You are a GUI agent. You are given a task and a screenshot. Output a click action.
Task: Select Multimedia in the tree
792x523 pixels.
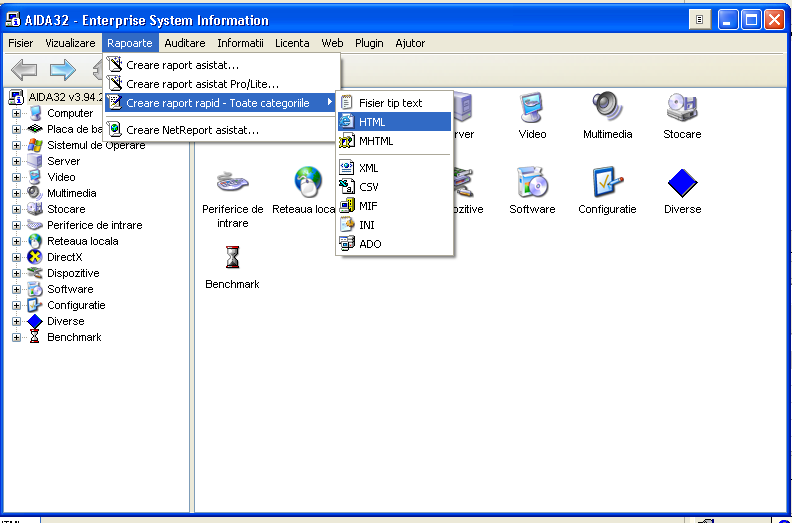pos(72,193)
